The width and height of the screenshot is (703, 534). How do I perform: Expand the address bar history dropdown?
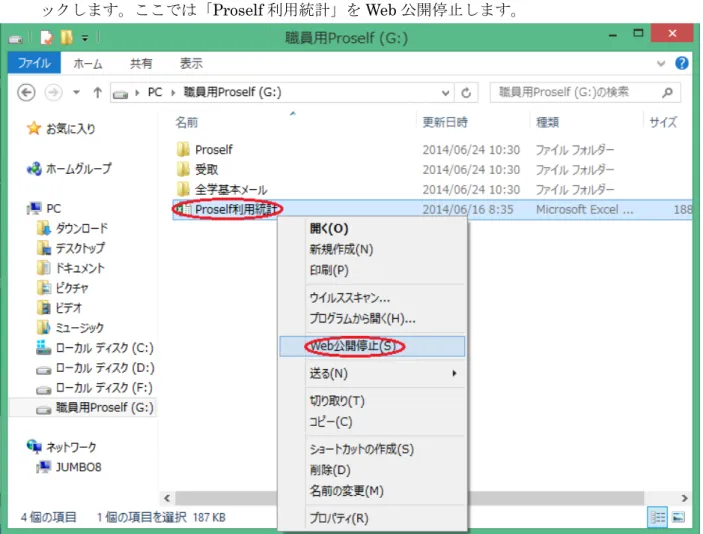point(445,93)
